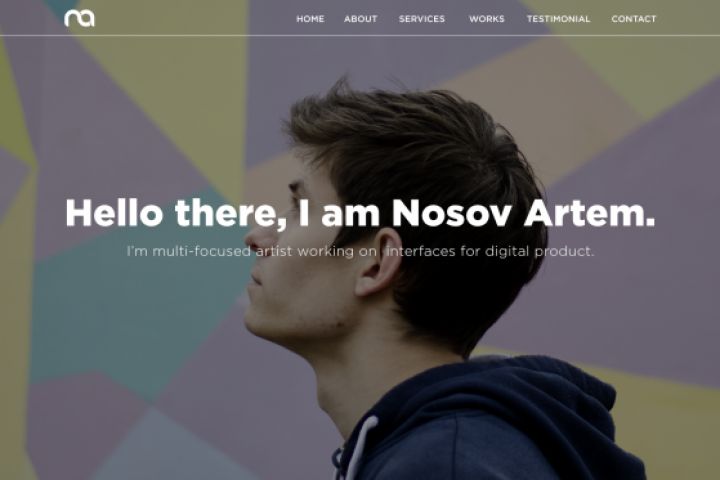Open the ABOUT nav link
This screenshot has width=720, height=480.
point(360,19)
